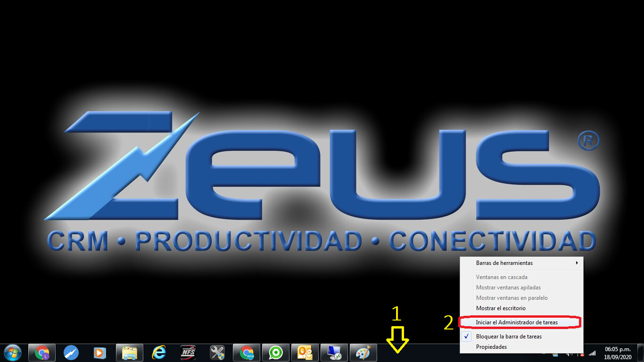The height and width of the screenshot is (362, 644).
Task: Select Iniciar el Administrador de tareas
Action: click(516, 322)
